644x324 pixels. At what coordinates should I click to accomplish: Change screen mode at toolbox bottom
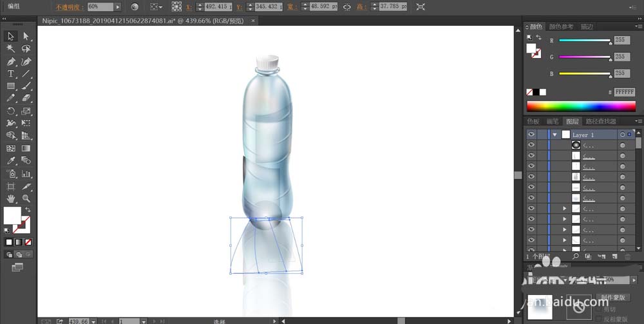(x=17, y=267)
